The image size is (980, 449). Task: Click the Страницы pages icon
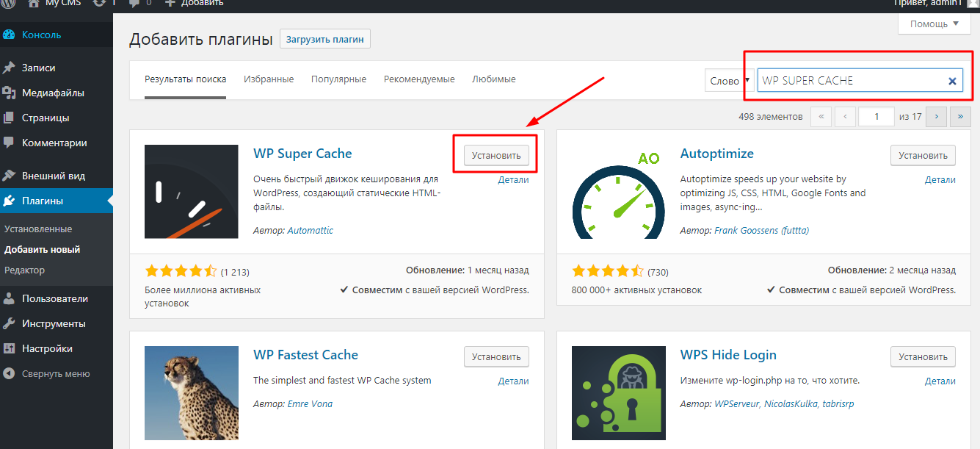click(10, 118)
